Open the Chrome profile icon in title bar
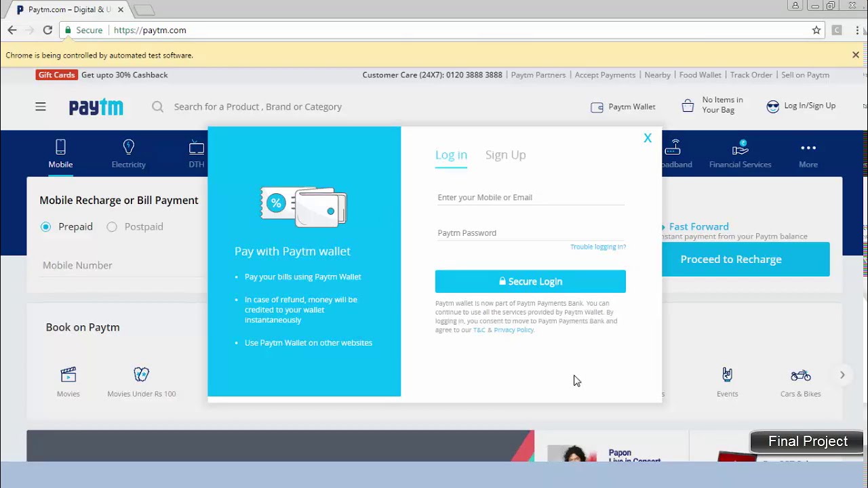The image size is (868, 488). (x=795, y=5)
